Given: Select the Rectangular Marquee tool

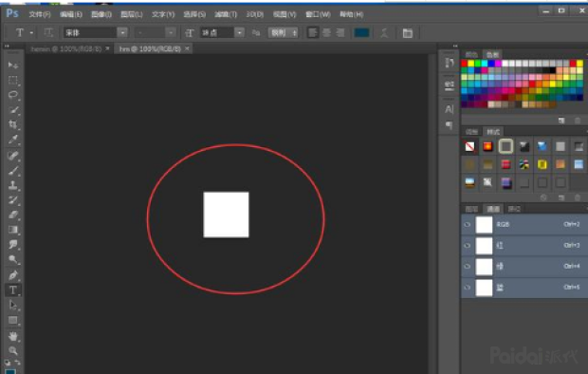Looking at the screenshot, I should (12, 80).
